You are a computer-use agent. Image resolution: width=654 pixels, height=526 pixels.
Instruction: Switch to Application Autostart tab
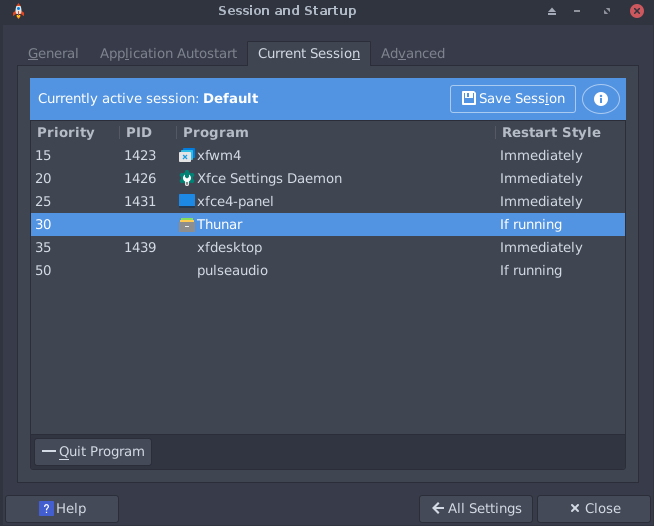point(168,54)
